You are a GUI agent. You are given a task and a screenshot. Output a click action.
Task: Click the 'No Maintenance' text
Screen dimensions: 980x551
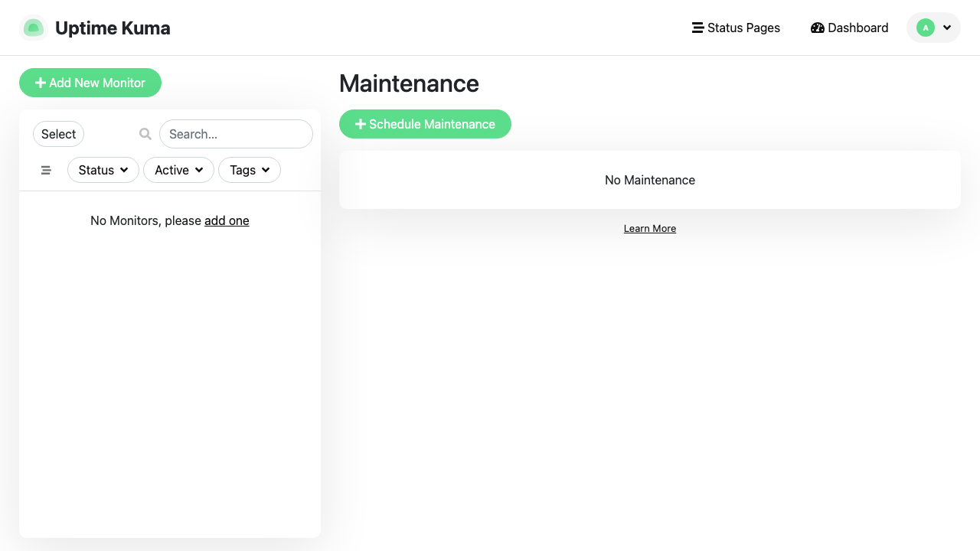coord(650,180)
